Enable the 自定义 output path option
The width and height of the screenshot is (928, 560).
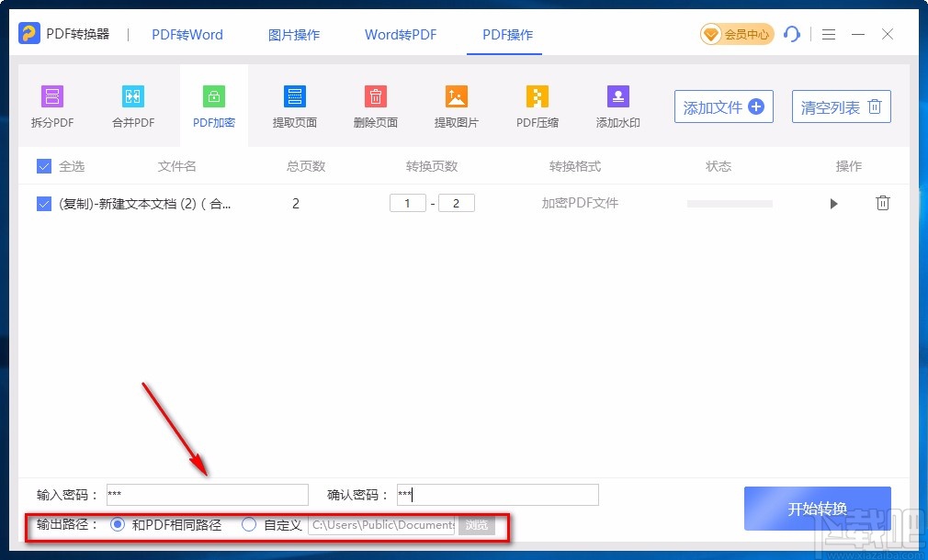pyautogui.click(x=249, y=524)
